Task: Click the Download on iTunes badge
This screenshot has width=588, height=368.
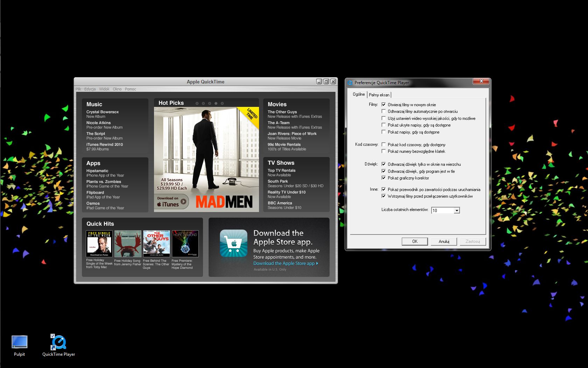Action: click(x=171, y=202)
